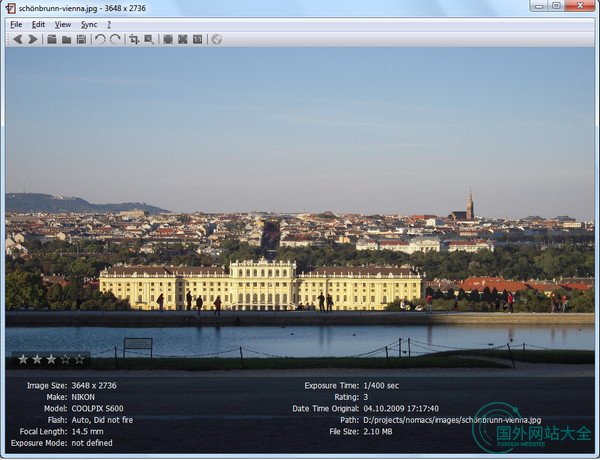Set rating to five stars

click(80, 358)
